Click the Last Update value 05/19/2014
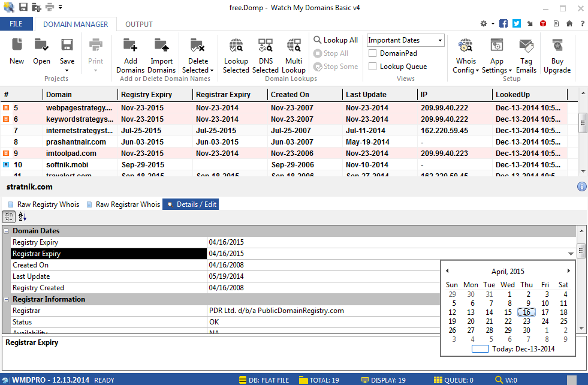This screenshot has width=588, height=385. pos(226,276)
